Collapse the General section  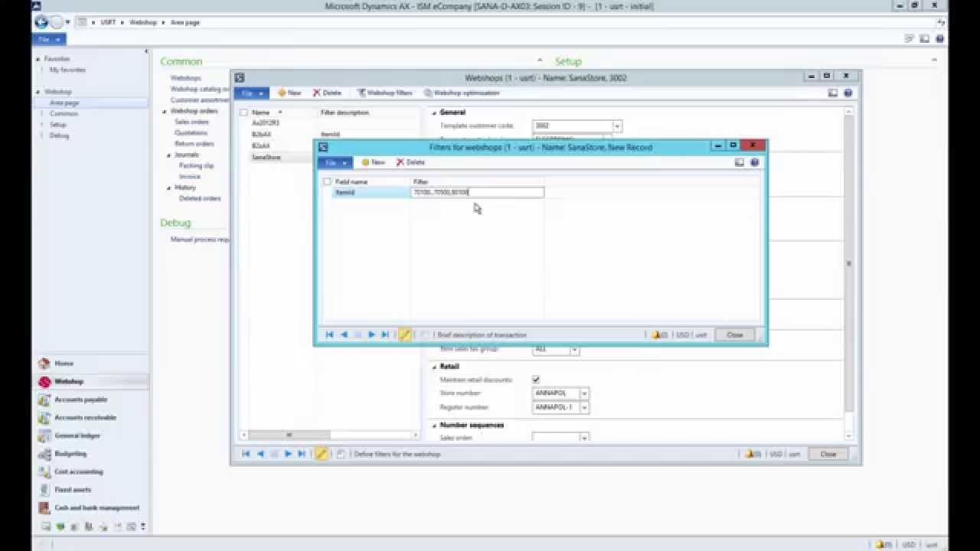[x=434, y=112]
